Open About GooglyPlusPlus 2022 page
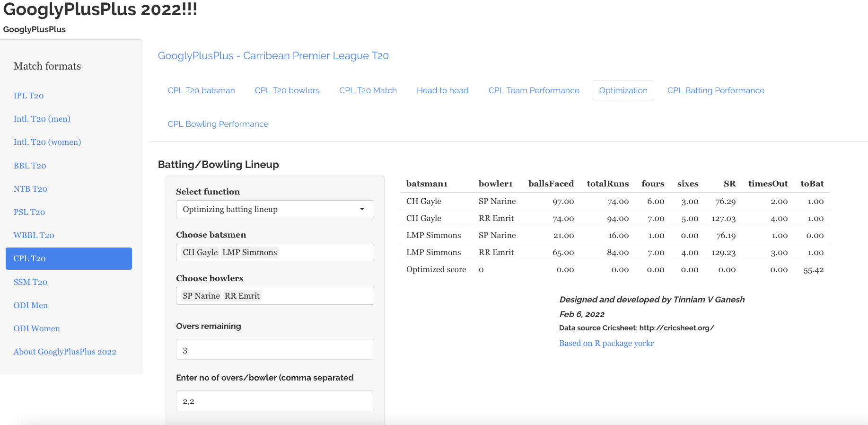 65,352
